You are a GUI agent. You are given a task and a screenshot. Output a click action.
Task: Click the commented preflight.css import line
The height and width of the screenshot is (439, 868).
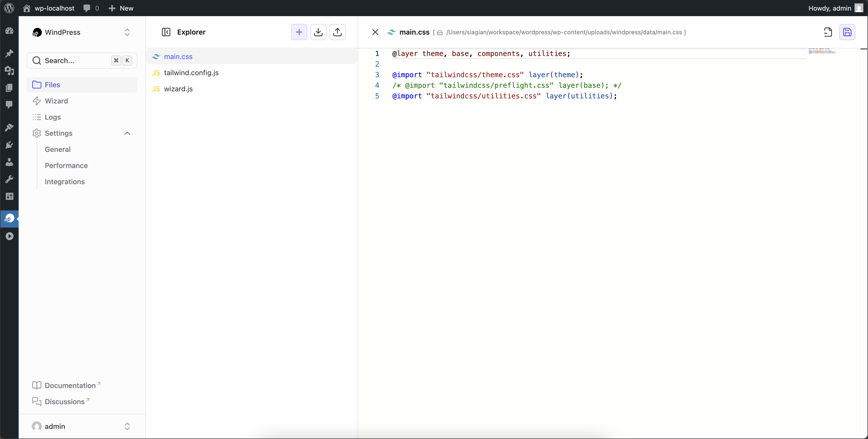click(x=506, y=85)
